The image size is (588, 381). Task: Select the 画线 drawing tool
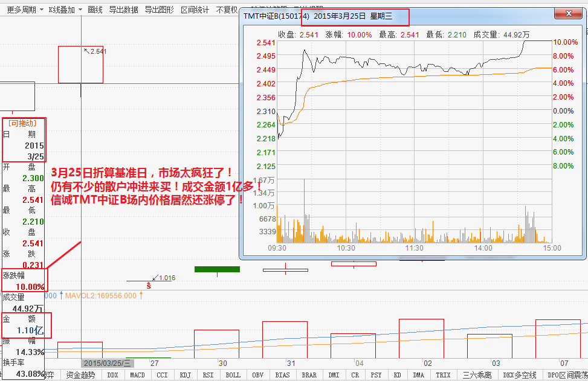pos(95,10)
